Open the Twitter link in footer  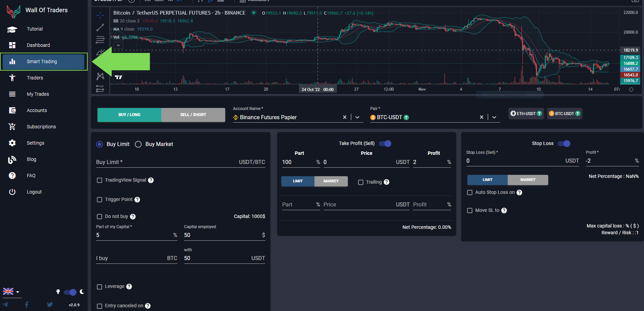pos(50,304)
